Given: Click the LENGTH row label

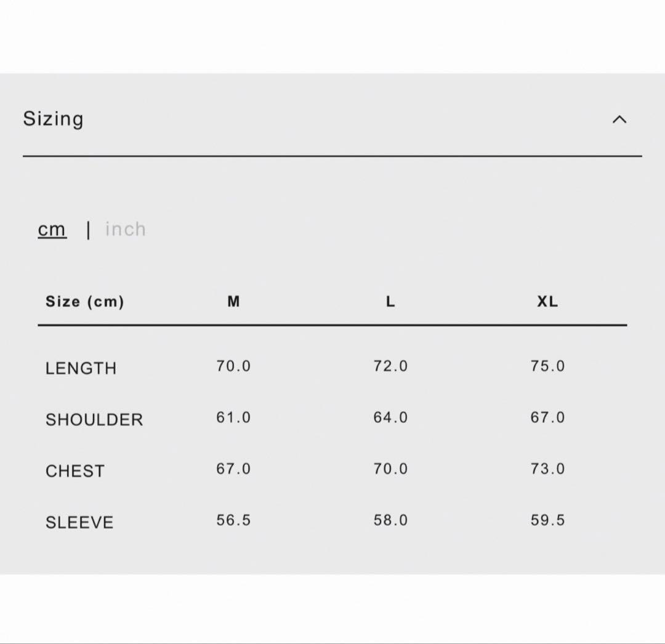Looking at the screenshot, I should pos(81,368).
